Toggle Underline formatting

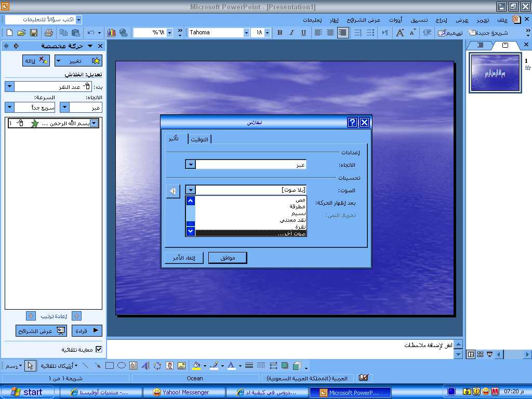[303, 33]
